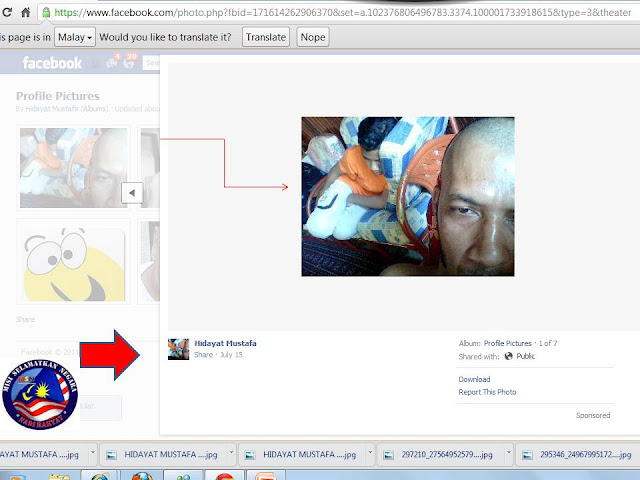Viewport: 640px width, 480px height.
Task: Click the Public globe audience icon
Action: pyautogui.click(x=508, y=356)
